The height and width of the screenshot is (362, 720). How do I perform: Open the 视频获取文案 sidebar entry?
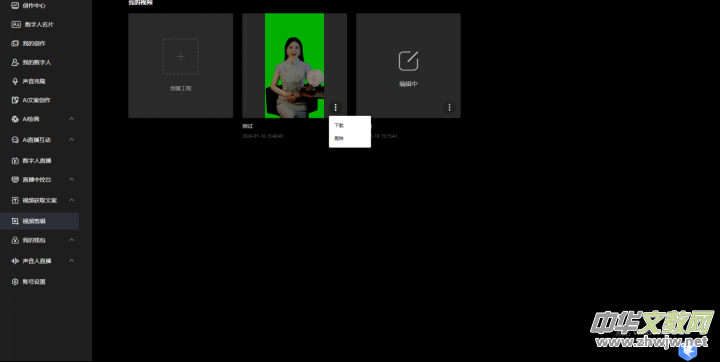(x=39, y=200)
